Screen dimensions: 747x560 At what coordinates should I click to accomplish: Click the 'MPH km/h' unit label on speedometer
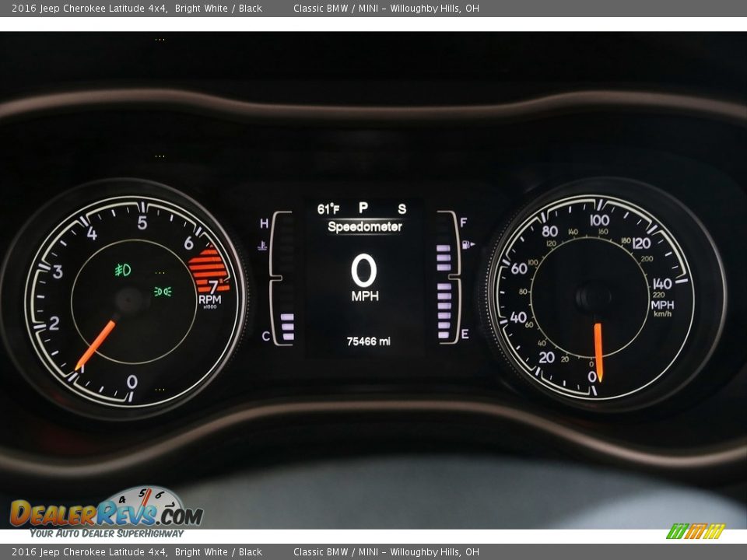[x=663, y=308]
